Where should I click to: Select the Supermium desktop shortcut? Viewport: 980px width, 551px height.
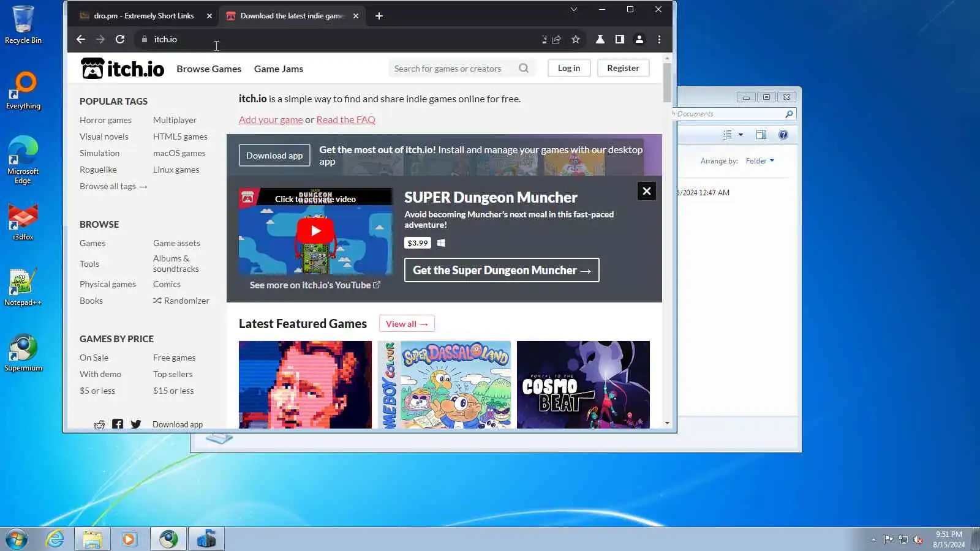pos(23,353)
